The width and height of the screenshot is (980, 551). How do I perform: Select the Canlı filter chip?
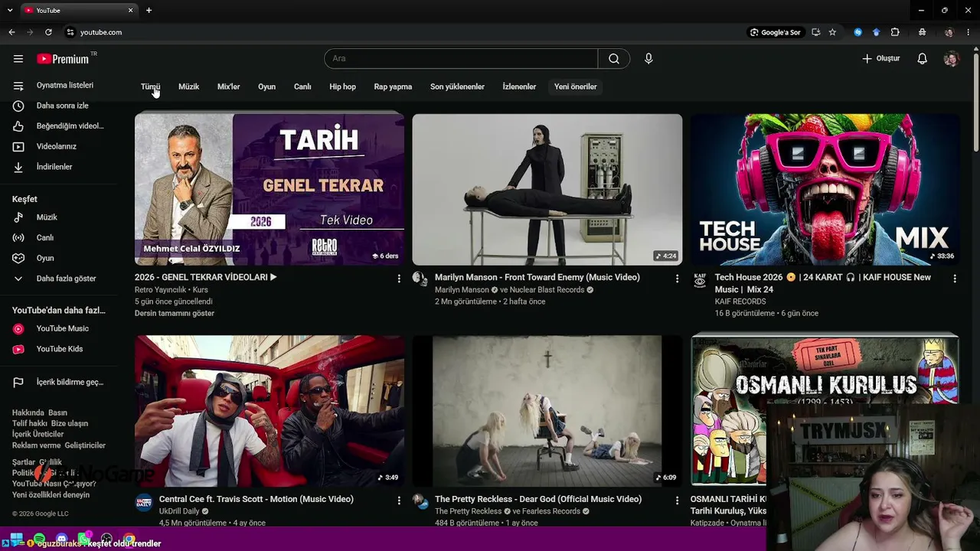[x=302, y=86]
